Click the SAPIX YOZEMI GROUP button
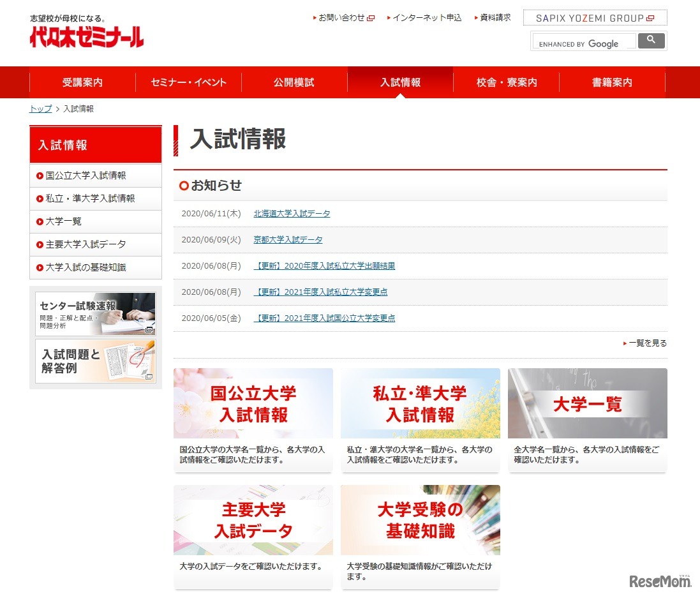Viewport: 700px width, 596px height. [x=595, y=18]
